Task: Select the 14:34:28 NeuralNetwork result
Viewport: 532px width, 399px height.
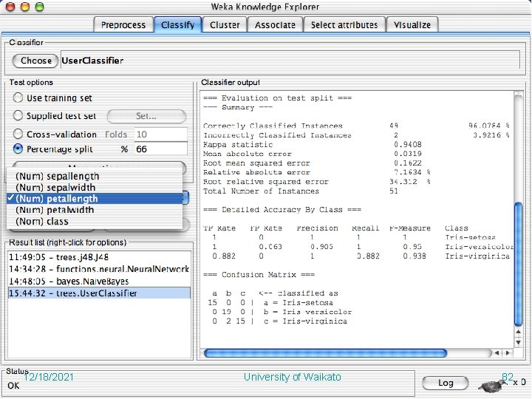Action: coord(99,269)
